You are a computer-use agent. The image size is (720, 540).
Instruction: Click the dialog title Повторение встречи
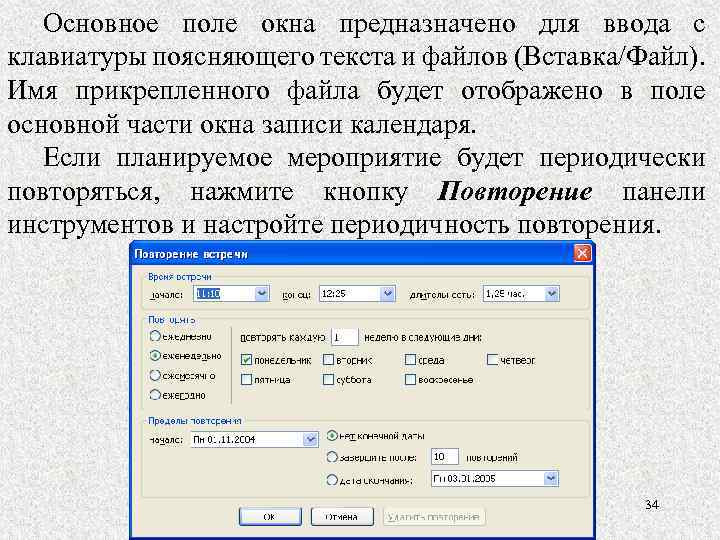point(191,254)
